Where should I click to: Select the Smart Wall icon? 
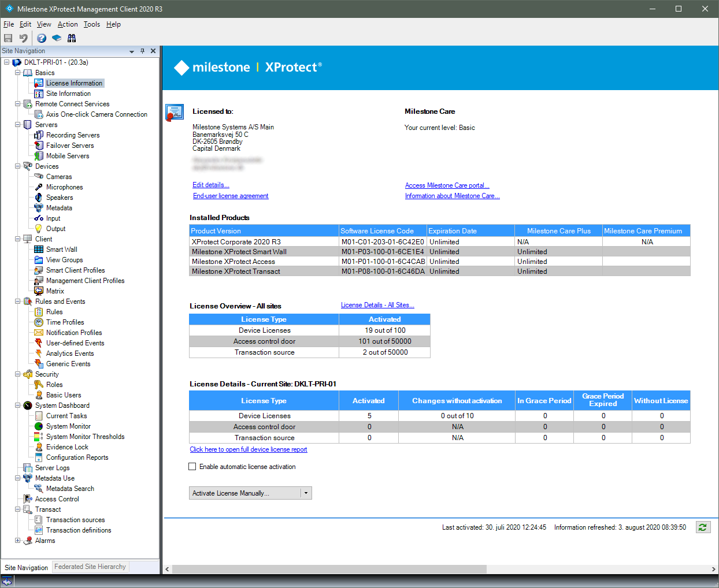39,250
